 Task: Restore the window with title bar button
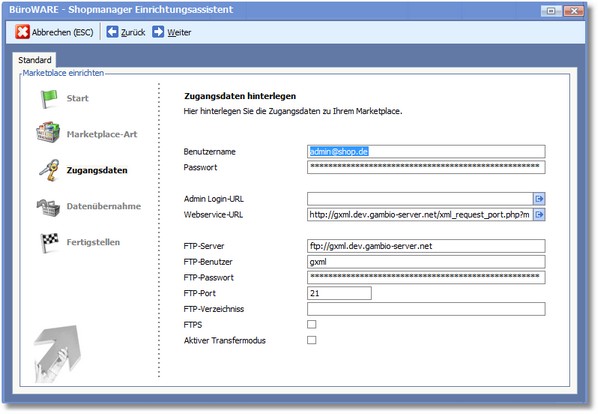[551, 11]
